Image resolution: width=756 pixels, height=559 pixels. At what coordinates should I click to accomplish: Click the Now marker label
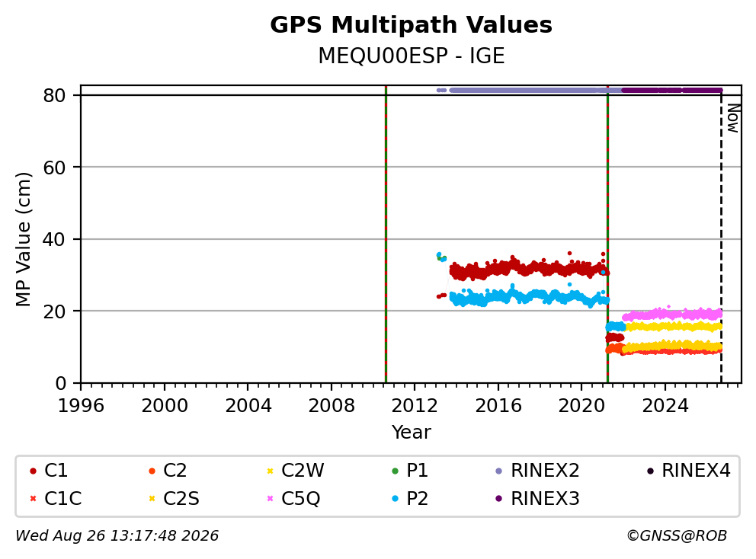(x=733, y=118)
